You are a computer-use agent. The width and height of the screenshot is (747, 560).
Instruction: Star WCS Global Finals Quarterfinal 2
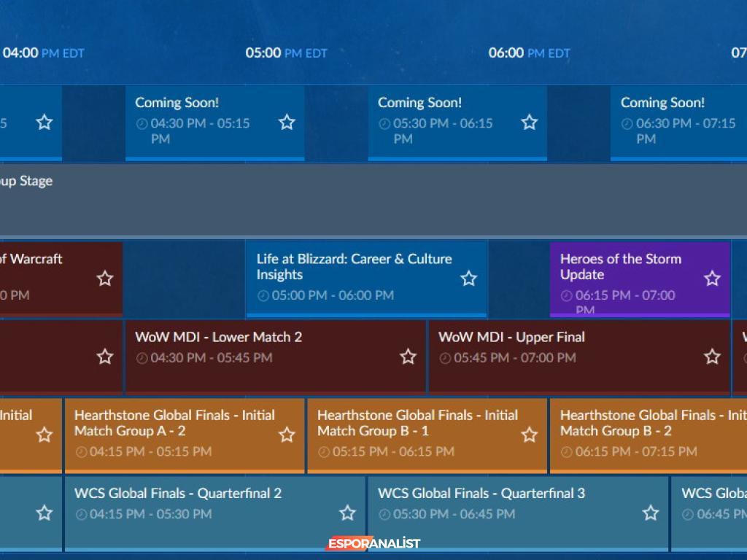(347, 513)
